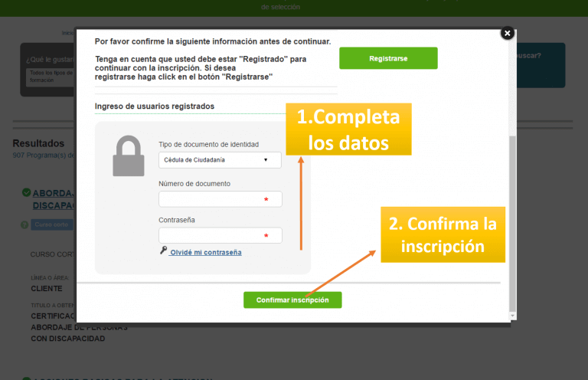Click the green checkmark icon beside ABORDA course
The width and height of the screenshot is (588, 380).
pyautogui.click(x=26, y=193)
